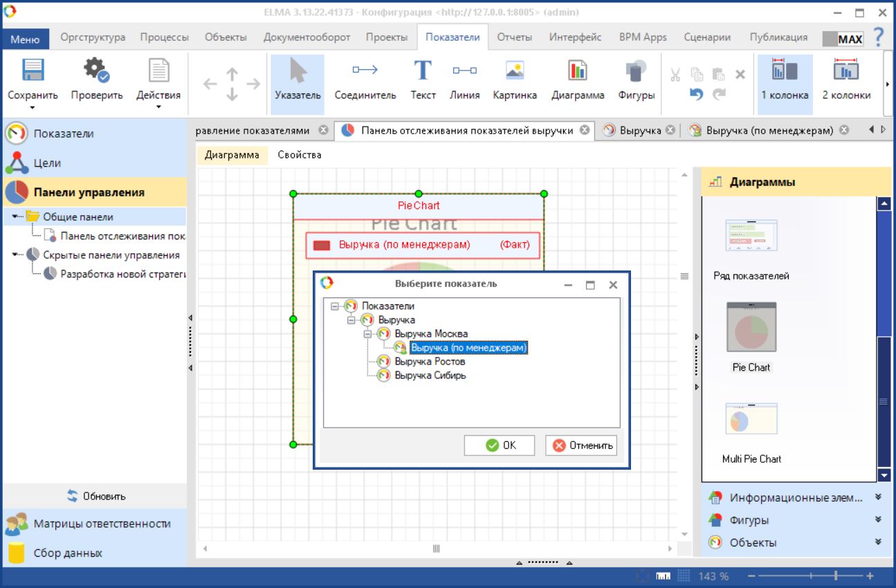
Task: Click the blue help question mark icon
Action: pos(879,37)
